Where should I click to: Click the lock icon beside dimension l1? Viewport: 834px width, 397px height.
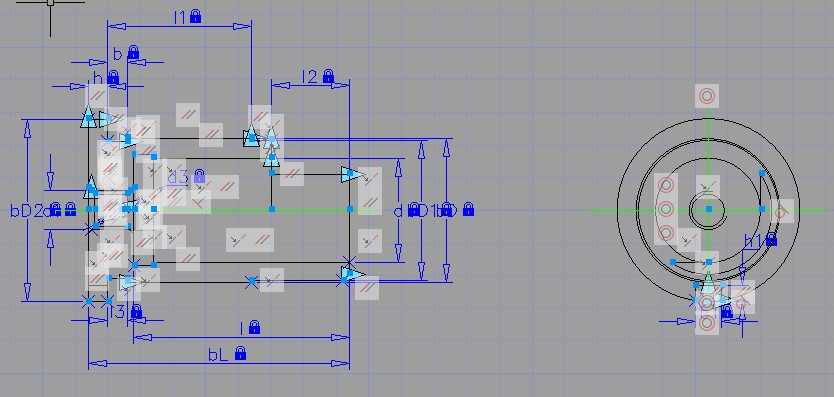pyautogui.click(x=195, y=16)
